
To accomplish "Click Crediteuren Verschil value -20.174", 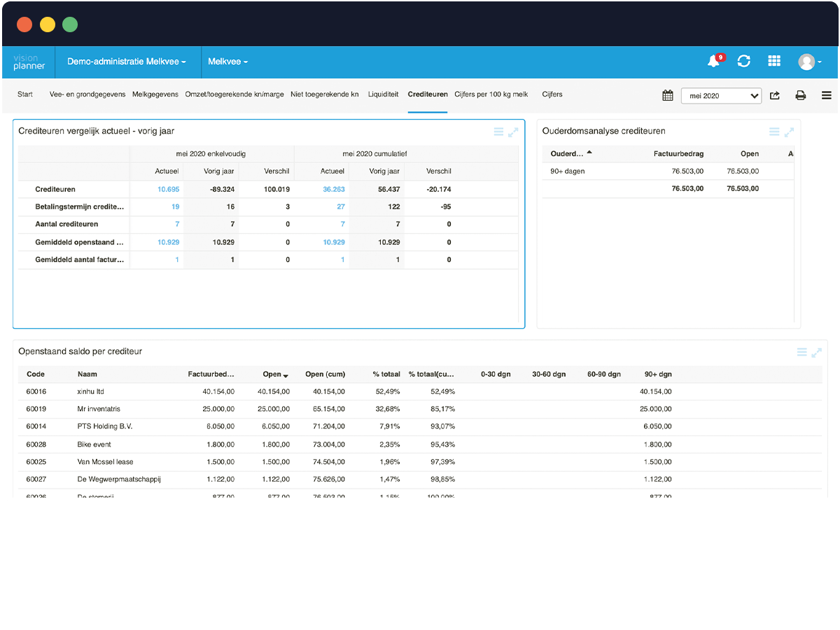I will click(439, 189).
